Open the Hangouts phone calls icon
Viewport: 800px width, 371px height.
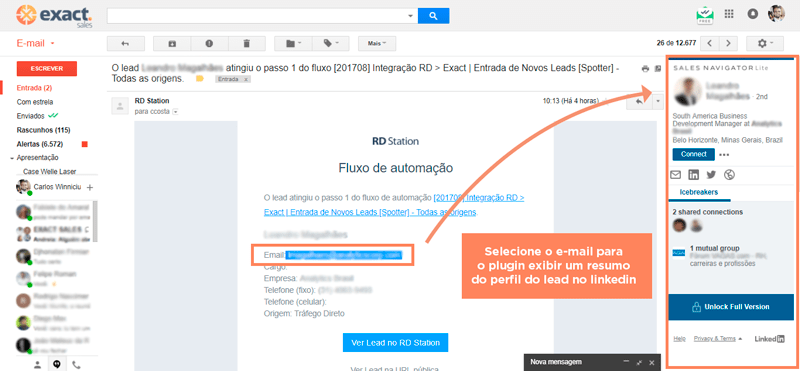coord(76,365)
